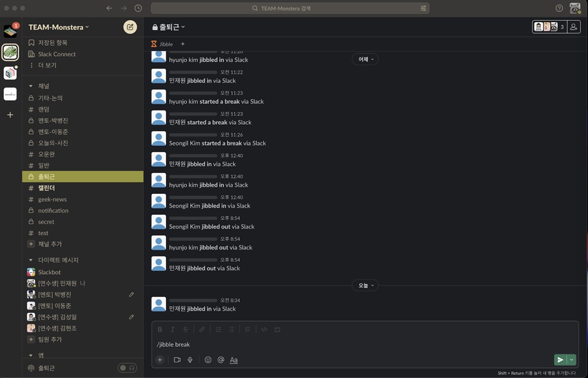Click the record audio microphone icon
The width and height of the screenshot is (588, 378).
190,360
